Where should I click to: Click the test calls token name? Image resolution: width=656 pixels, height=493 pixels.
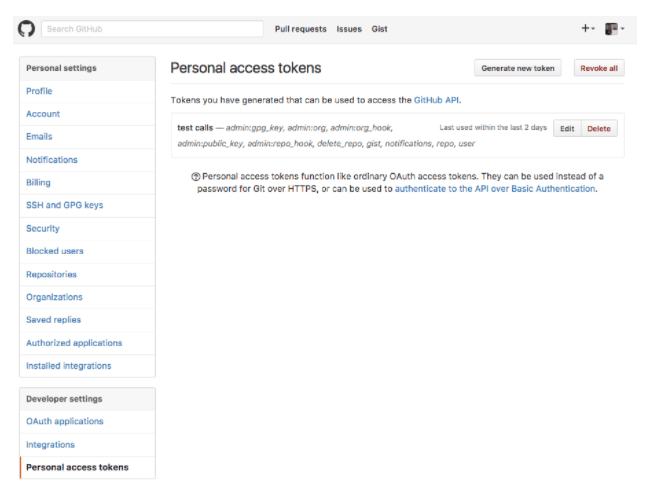tap(195, 128)
